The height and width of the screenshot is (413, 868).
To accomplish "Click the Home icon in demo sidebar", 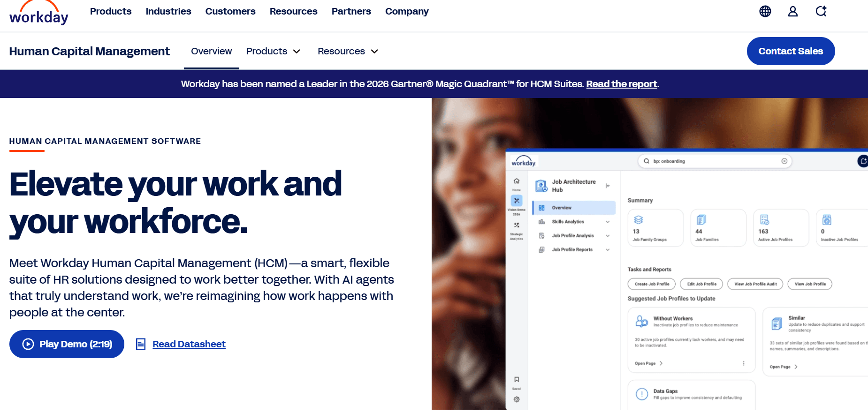I will coord(517,181).
